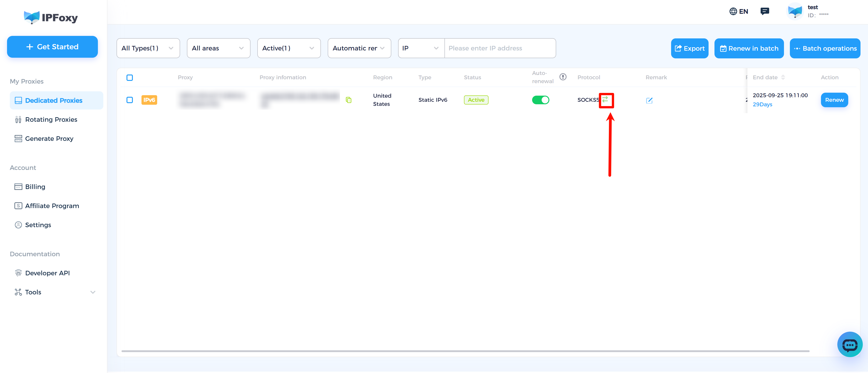Click the Dedicated Proxies sidebar icon
Screen dimensions: 868x373
click(18, 100)
